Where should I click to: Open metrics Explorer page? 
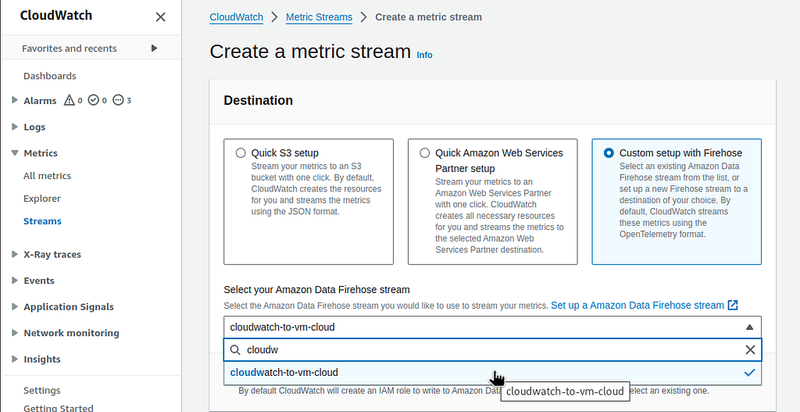(42, 198)
